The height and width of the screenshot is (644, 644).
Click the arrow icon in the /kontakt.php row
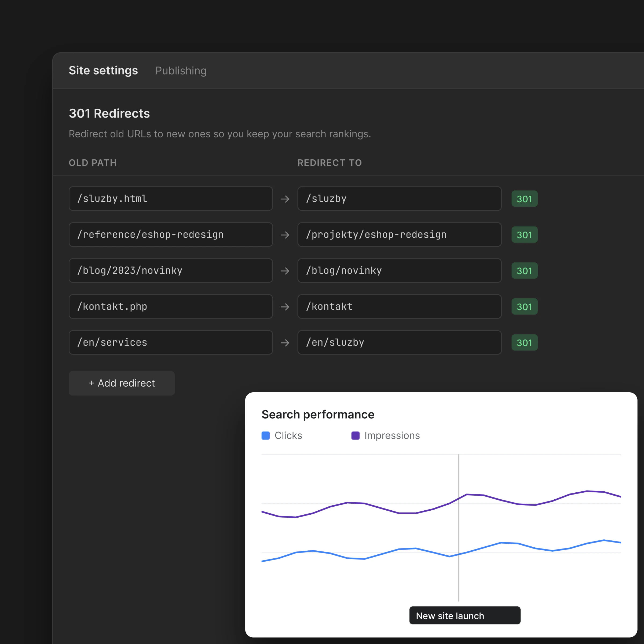click(x=285, y=307)
